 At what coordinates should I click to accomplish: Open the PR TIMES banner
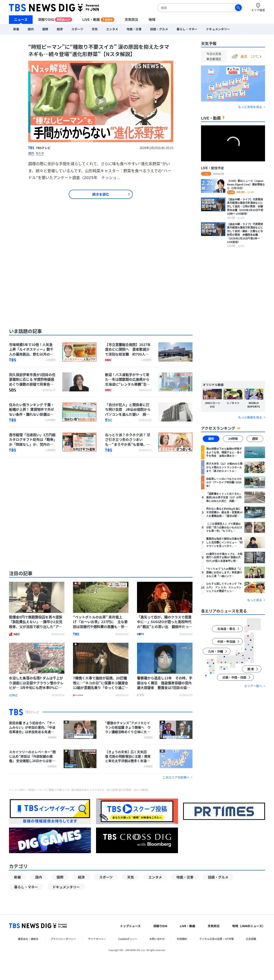tap(224, 811)
